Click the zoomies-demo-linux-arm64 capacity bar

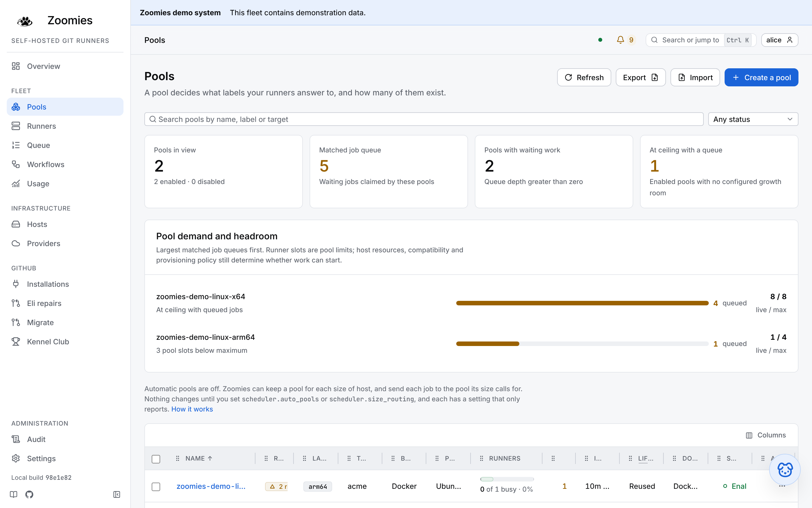pyautogui.click(x=582, y=344)
